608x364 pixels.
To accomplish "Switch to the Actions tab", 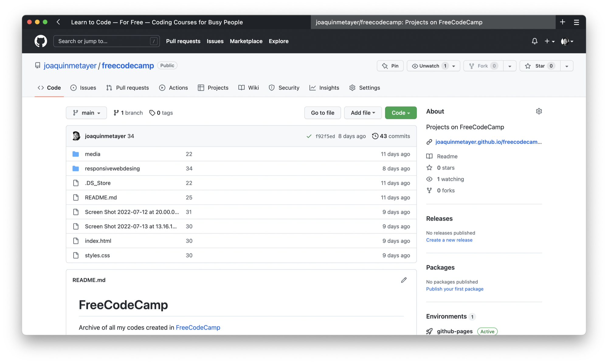I will [x=174, y=88].
